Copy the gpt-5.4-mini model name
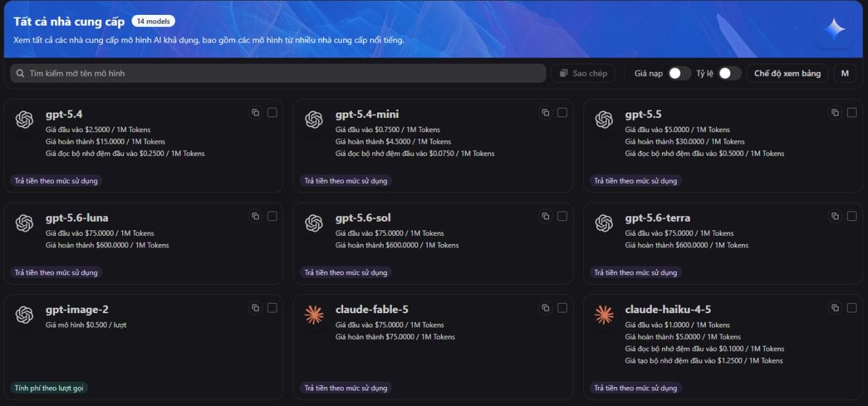868x406 pixels. coord(545,113)
